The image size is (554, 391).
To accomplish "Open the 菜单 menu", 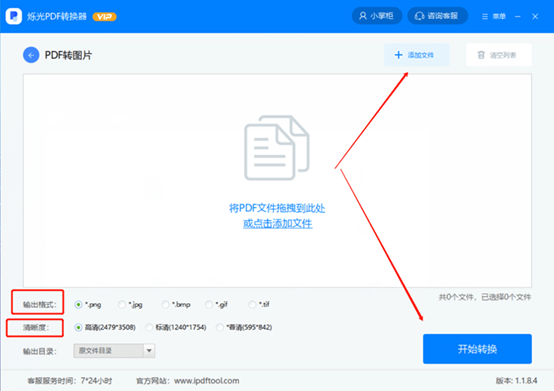I will (x=494, y=16).
